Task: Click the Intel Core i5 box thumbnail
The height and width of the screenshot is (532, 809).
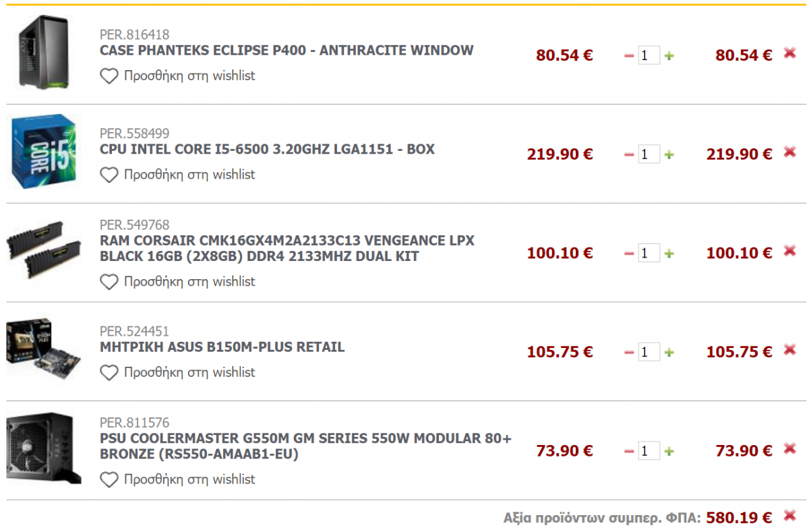Action: (x=42, y=152)
